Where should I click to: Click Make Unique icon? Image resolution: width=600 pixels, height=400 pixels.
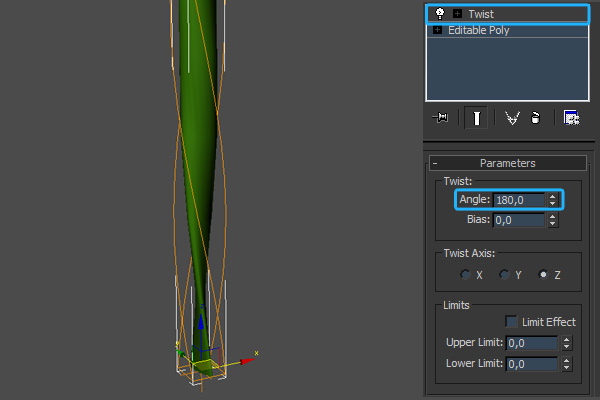[513, 118]
